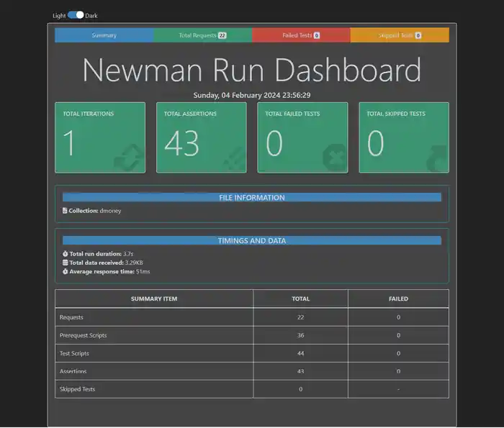Viewport: 504px width, 428px height.
Task: Click the iterations refresh arrows icon
Action: [129, 158]
